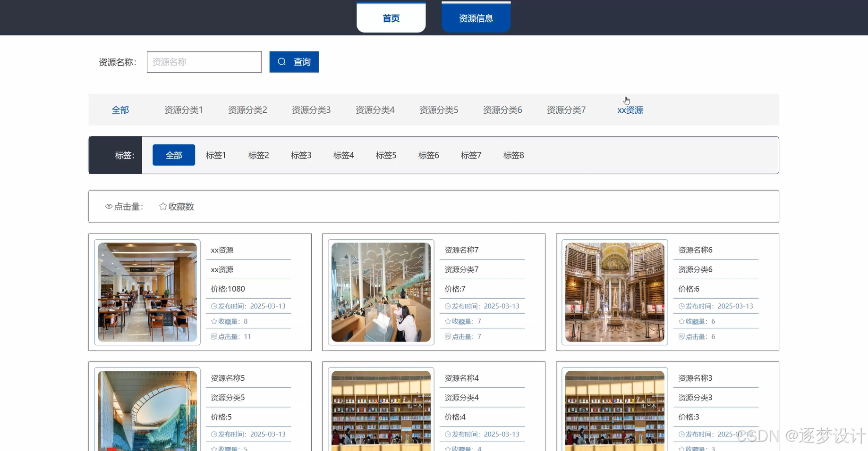Select the 全部 category filter
868x451 pixels.
click(120, 110)
